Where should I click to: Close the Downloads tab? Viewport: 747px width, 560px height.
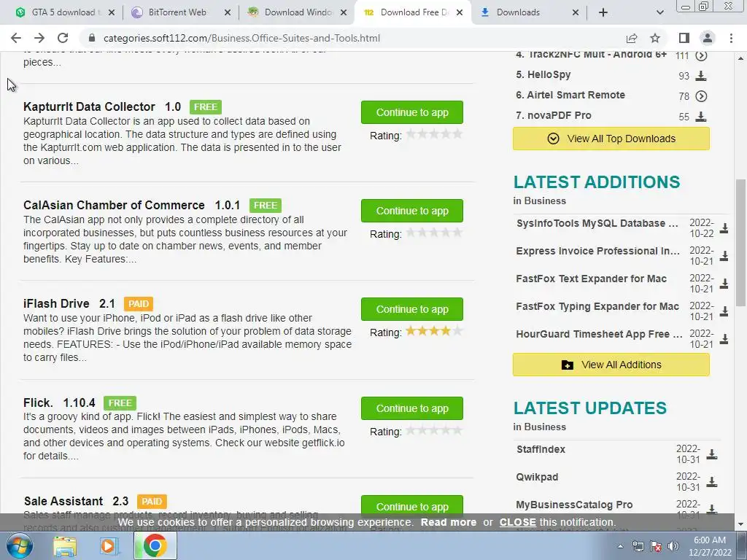click(x=576, y=12)
